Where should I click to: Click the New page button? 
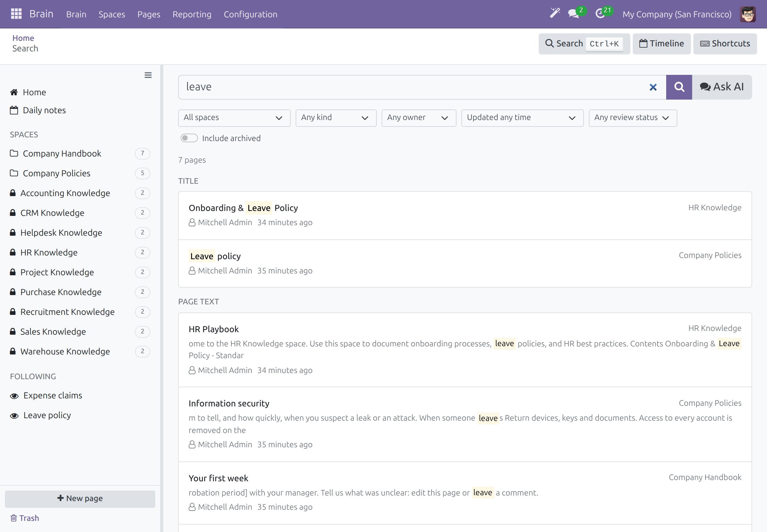click(x=80, y=499)
